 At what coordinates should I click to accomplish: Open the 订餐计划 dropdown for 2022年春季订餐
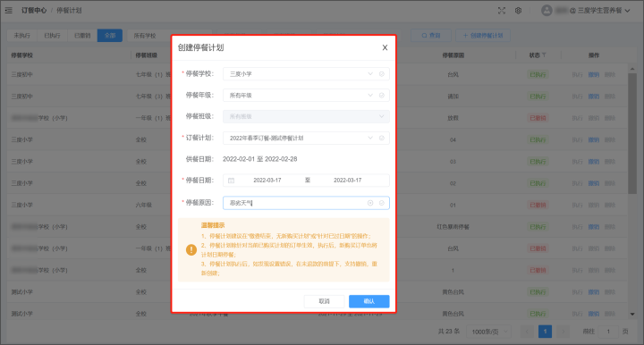306,138
